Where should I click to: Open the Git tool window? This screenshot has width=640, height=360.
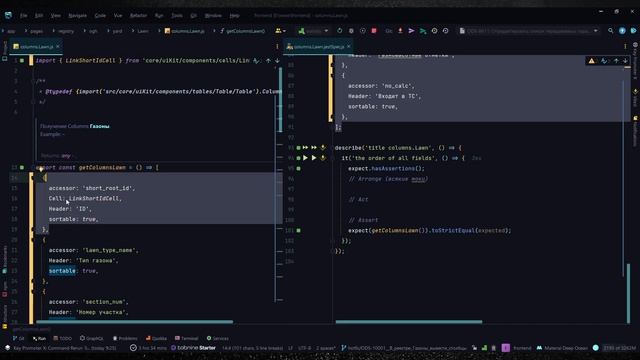18,338
